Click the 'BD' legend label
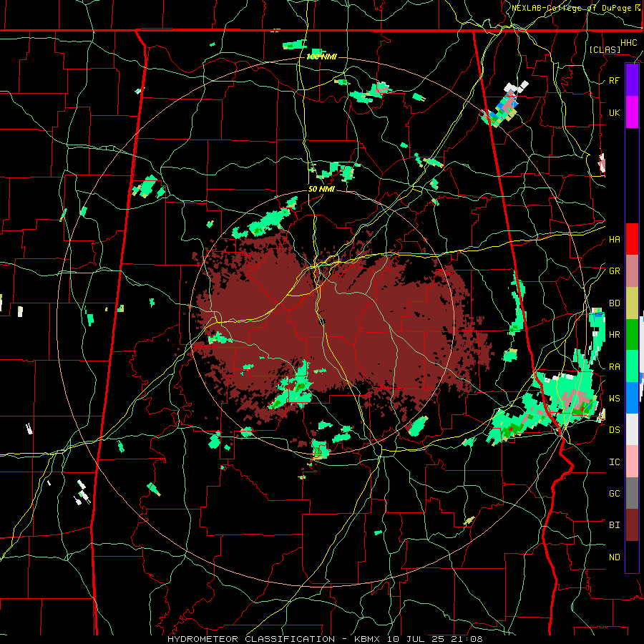Viewport: 644px width, 644px height. (x=615, y=303)
